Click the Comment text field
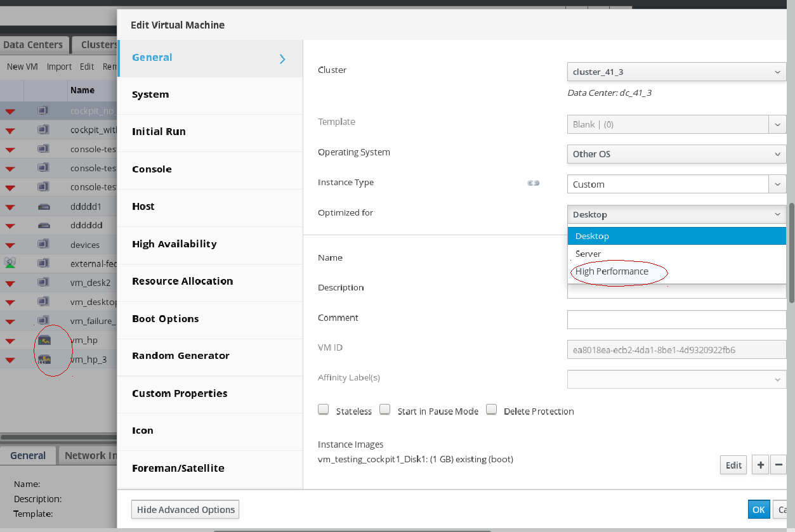 pyautogui.click(x=676, y=319)
